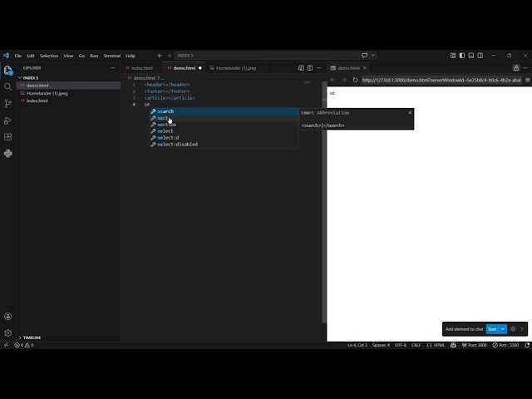Select the demo.html preview tab
The width and height of the screenshot is (532, 399).
(x=348, y=68)
